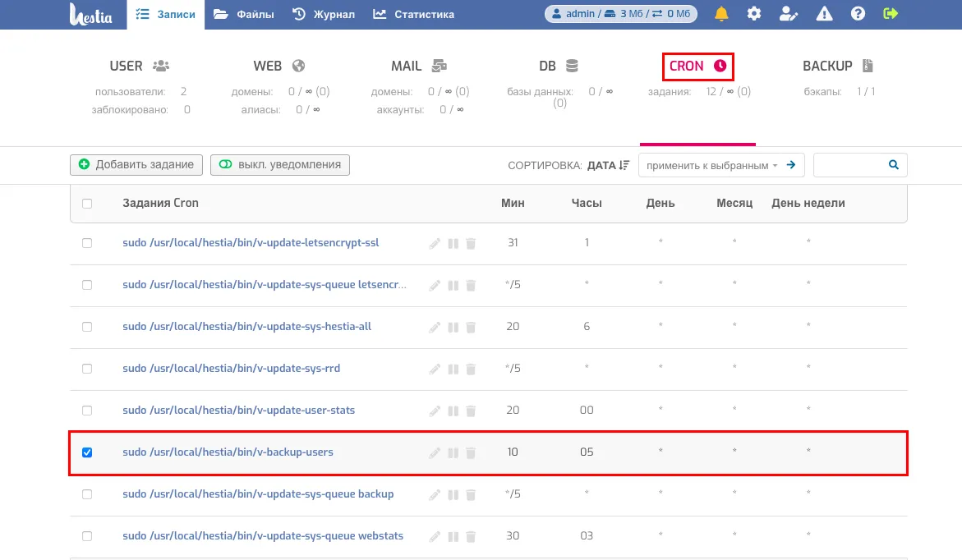Apply the bulk action with arrow icon

[791, 165]
